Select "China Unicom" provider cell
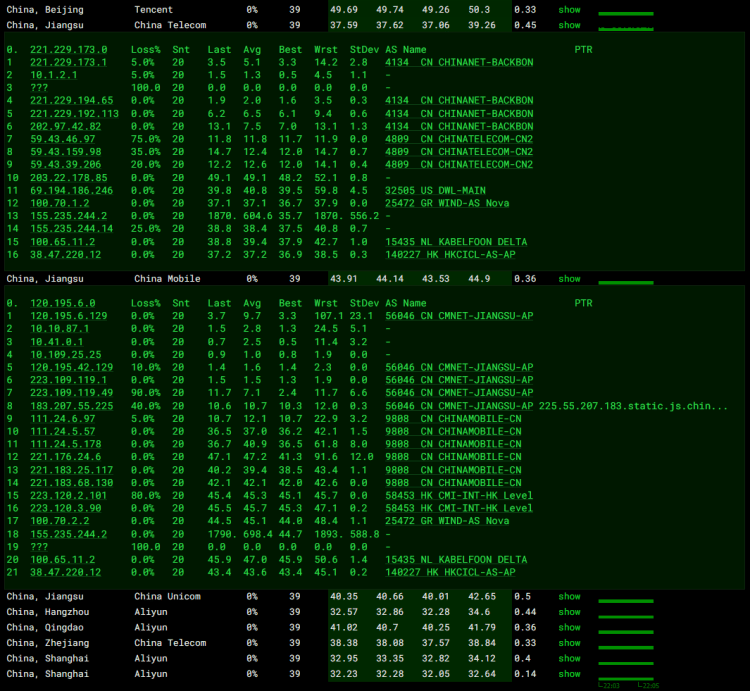The image size is (750, 691). [167, 596]
